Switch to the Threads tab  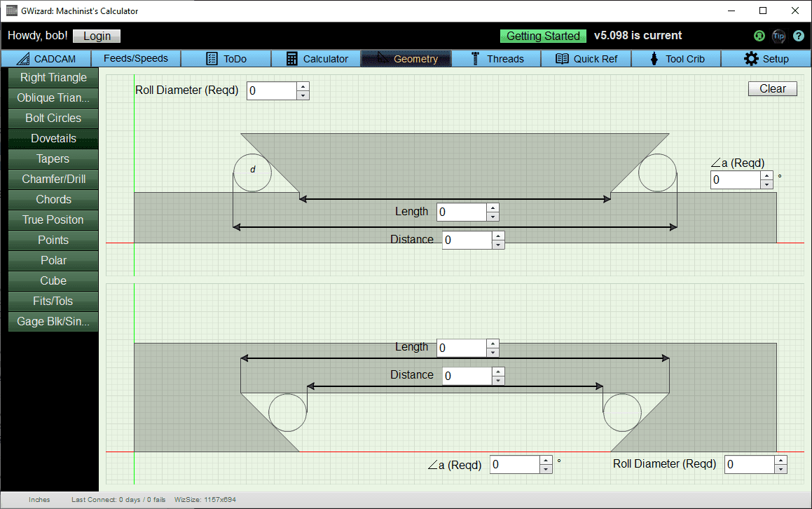click(x=497, y=59)
